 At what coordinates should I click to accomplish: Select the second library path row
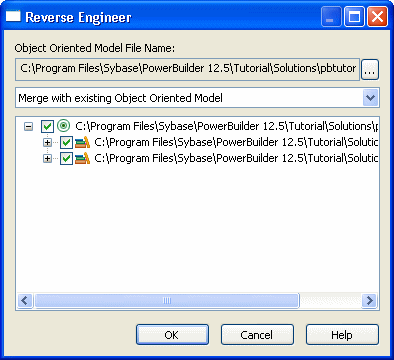pyautogui.click(x=236, y=158)
